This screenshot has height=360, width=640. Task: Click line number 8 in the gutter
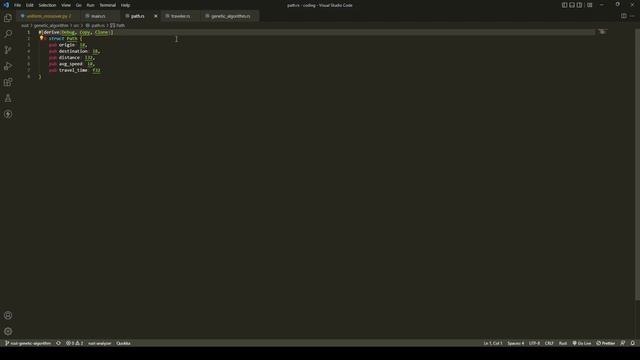coord(29,77)
